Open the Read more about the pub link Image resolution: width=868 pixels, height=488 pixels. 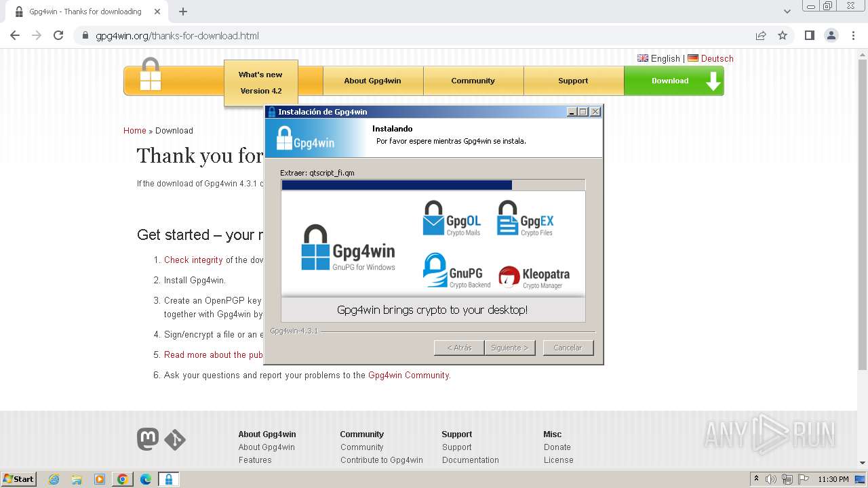click(x=214, y=355)
